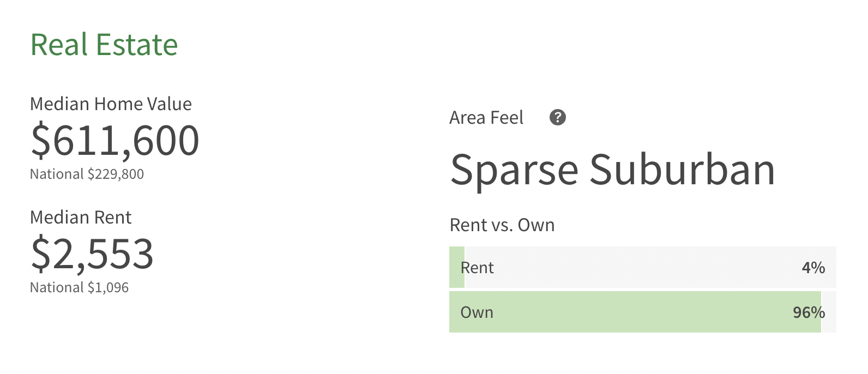Viewport: 868px width, 374px height.
Task: Click the Own bar row
Action: (x=643, y=312)
